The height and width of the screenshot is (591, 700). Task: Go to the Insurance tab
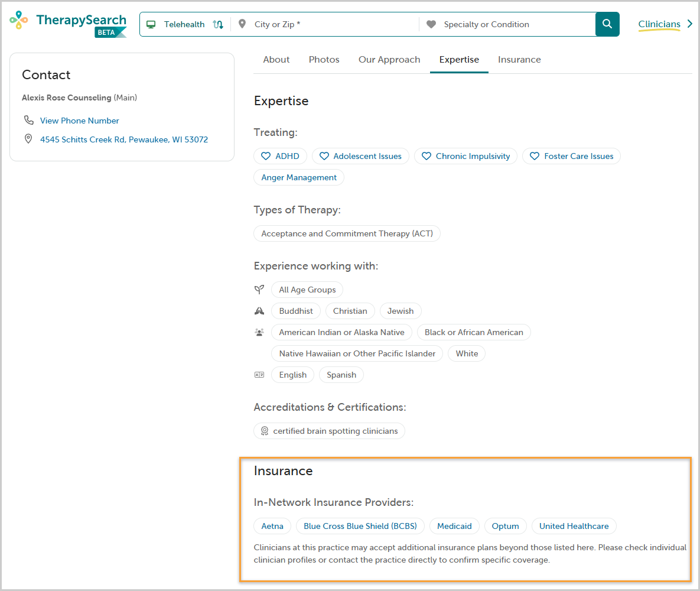tap(519, 60)
